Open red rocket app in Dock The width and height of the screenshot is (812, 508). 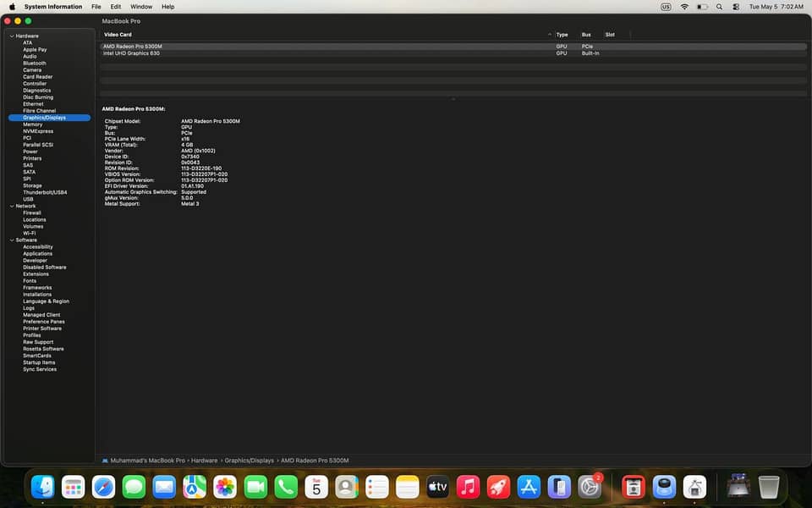coord(499,488)
